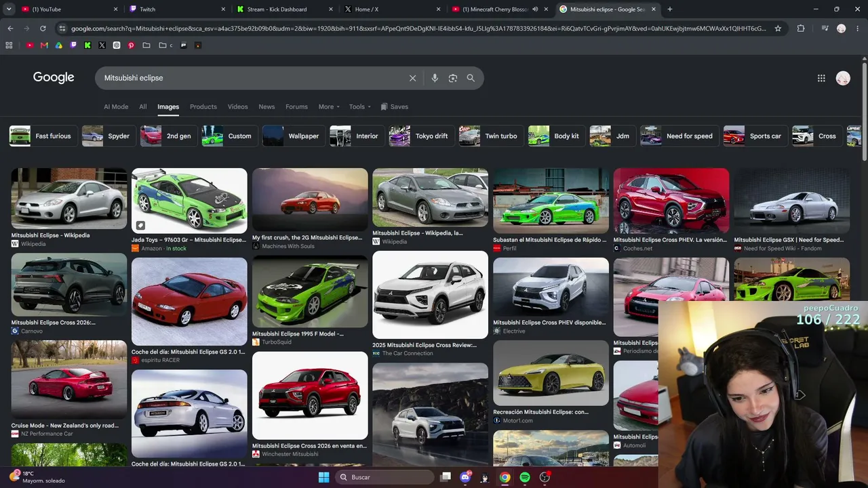Open the Google account avatar
868x488 pixels.
843,78
